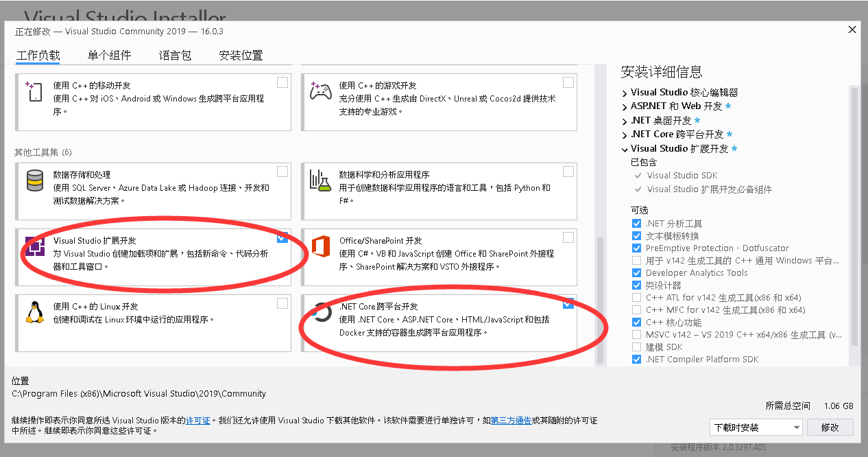Click the .NET Core cross-platform circular icon
This screenshot has width=868, height=457.
click(320, 312)
